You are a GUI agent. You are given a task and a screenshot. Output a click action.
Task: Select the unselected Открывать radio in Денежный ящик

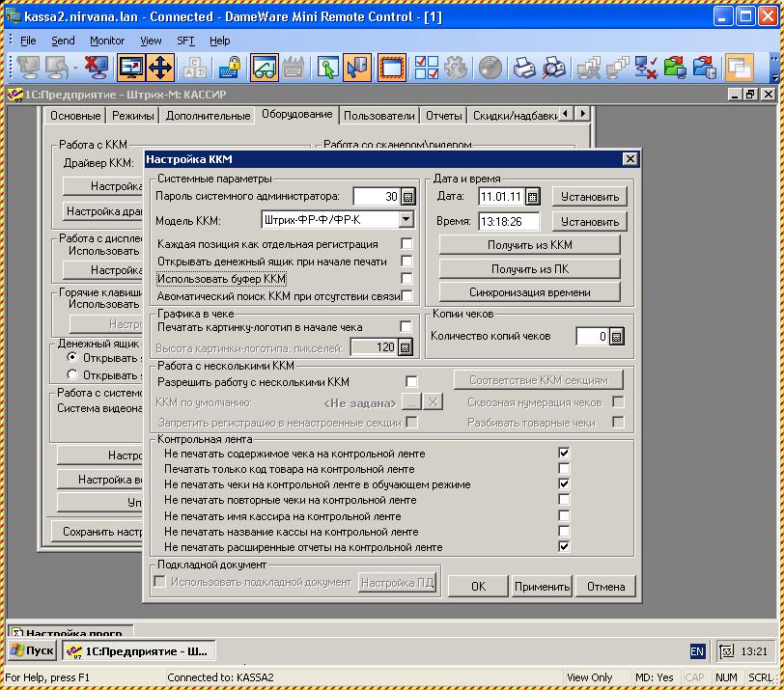coord(72,374)
